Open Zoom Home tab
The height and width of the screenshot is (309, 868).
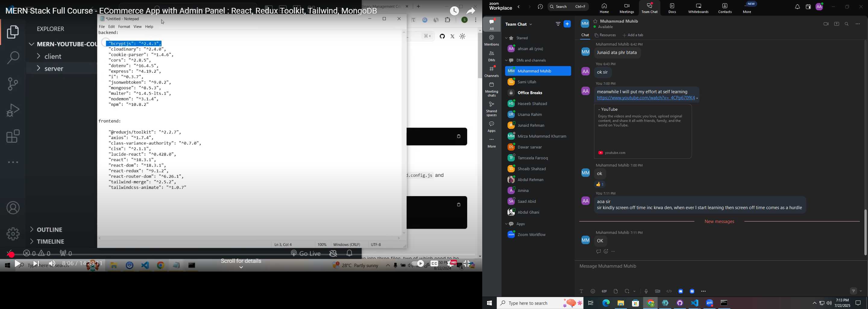tap(604, 8)
